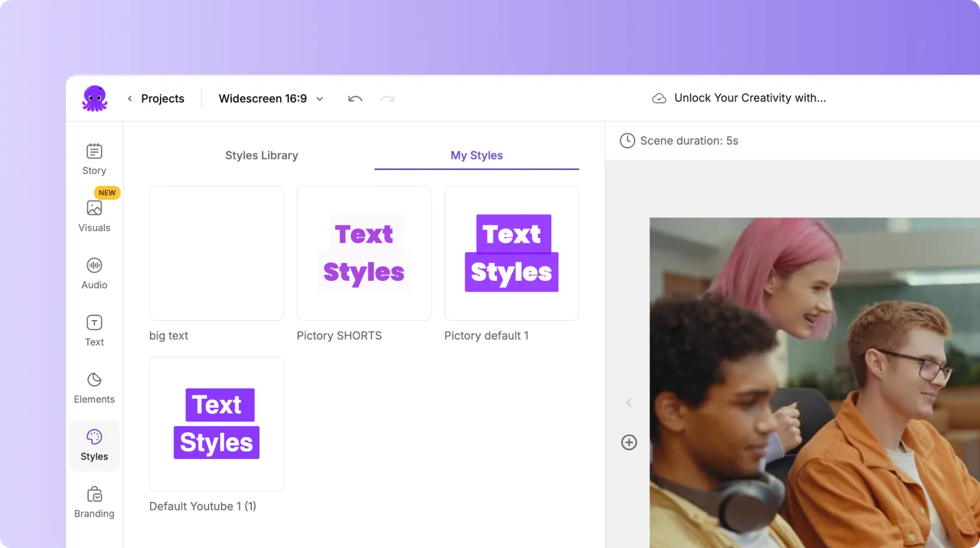Click the back chevron beside Projects
This screenshot has width=980, height=548.
(x=130, y=98)
